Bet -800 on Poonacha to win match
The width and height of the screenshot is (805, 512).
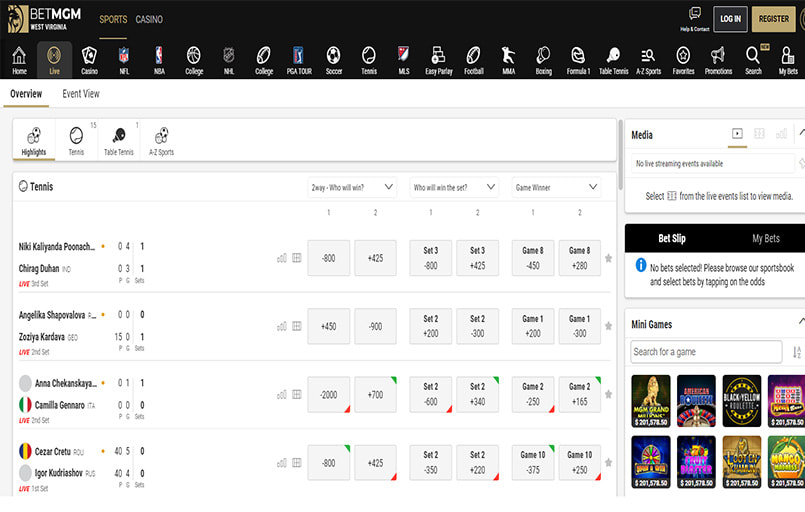(x=329, y=258)
